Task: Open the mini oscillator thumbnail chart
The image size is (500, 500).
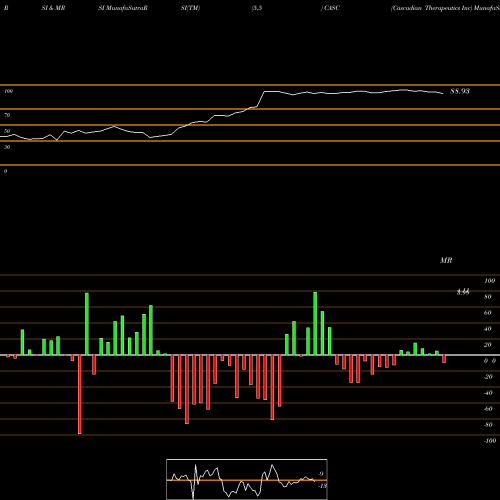Action: tap(247, 479)
